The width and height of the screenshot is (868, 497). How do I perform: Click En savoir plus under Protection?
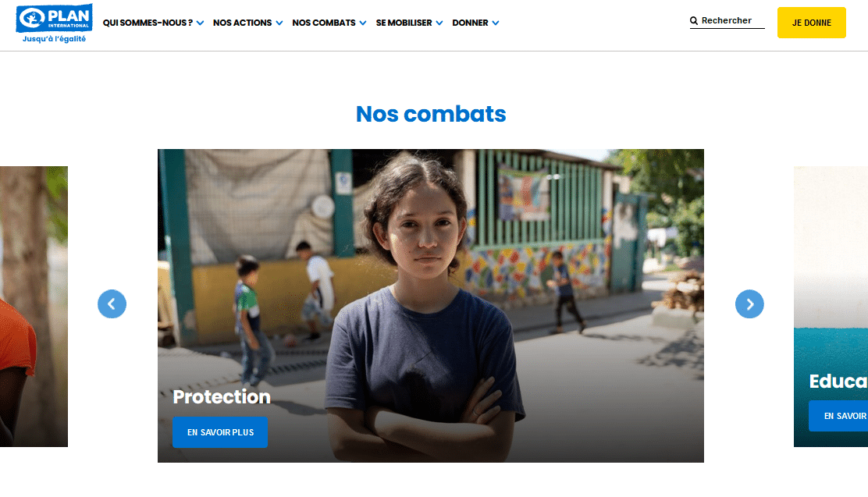click(x=220, y=432)
